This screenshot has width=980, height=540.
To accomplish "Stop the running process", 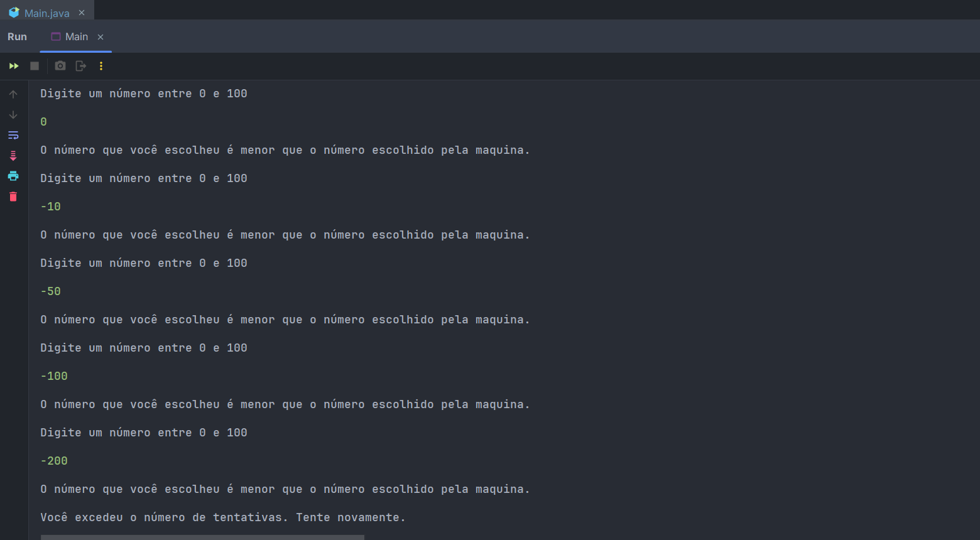I will coord(35,66).
